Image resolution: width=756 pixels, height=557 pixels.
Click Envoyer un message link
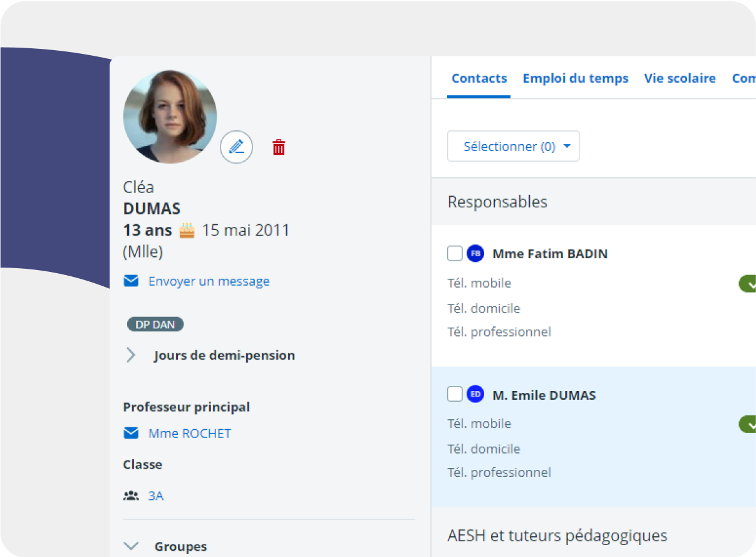[x=209, y=281]
